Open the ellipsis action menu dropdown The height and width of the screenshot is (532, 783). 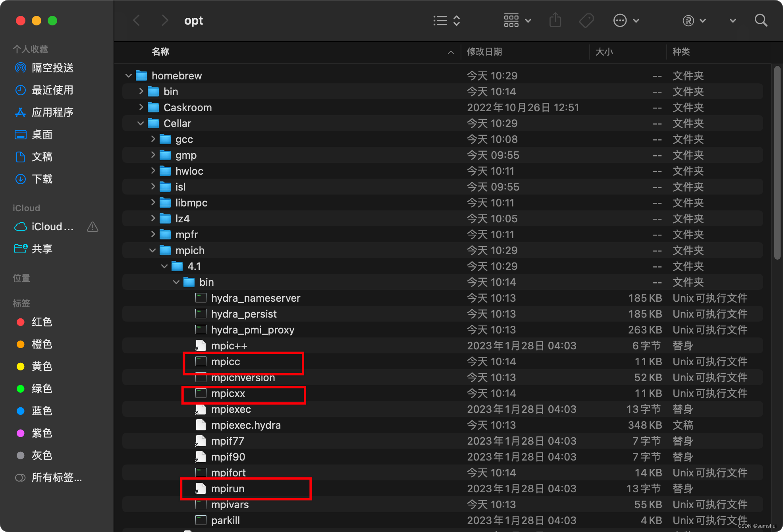click(626, 21)
